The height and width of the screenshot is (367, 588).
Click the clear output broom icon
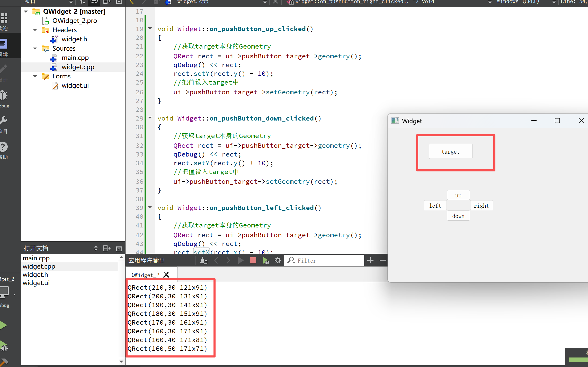pyautogui.click(x=204, y=261)
